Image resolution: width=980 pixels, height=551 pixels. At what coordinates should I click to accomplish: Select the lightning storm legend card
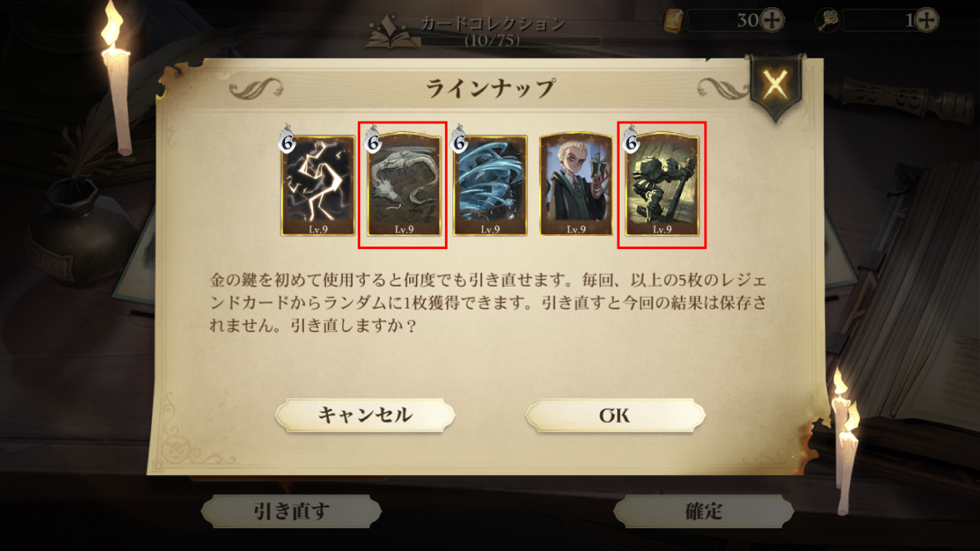click(318, 185)
